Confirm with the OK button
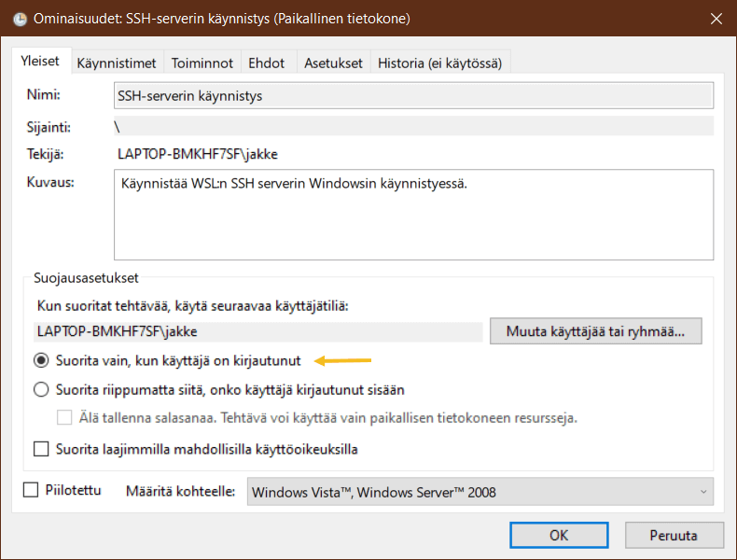This screenshot has height=560, width=737. [x=558, y=536]
